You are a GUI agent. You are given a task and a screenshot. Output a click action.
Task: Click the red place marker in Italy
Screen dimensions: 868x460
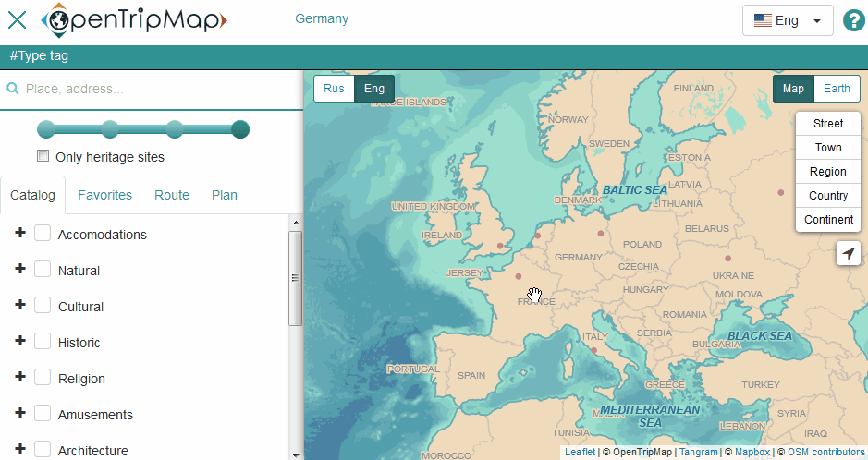coord(594,349)
